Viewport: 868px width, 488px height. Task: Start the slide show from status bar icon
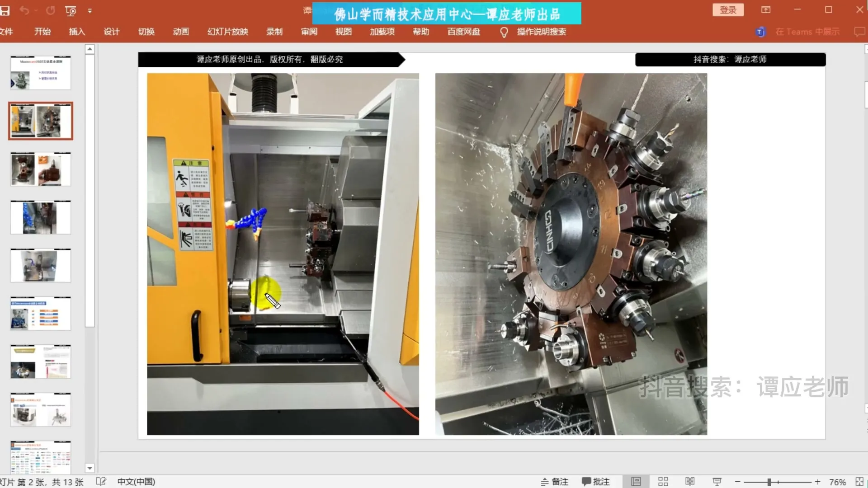717,481
